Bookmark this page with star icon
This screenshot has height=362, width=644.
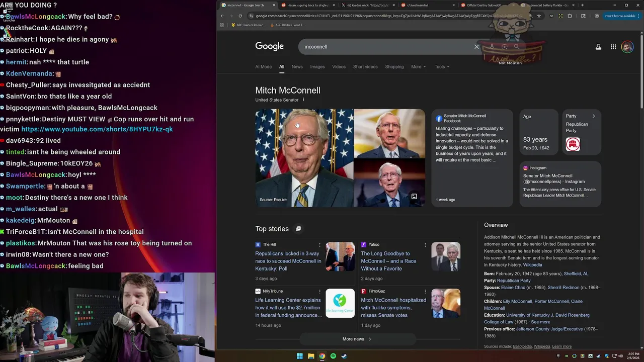coord(539,16)
